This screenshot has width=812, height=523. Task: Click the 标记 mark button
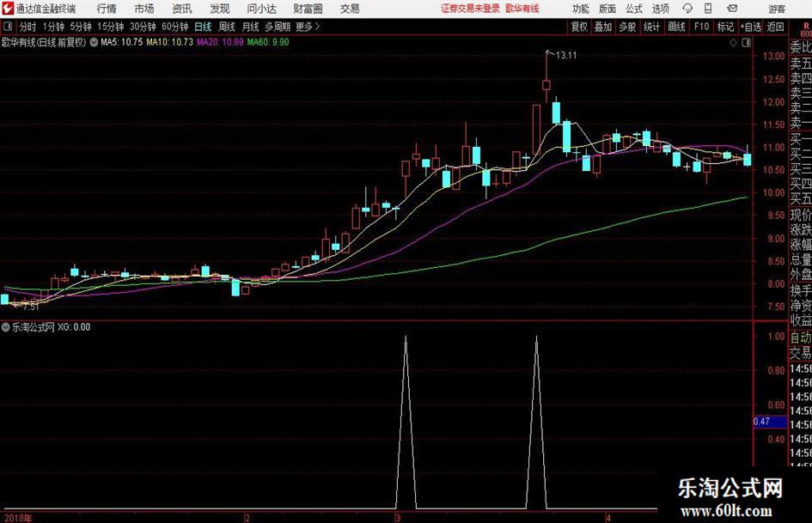[725, 27]
